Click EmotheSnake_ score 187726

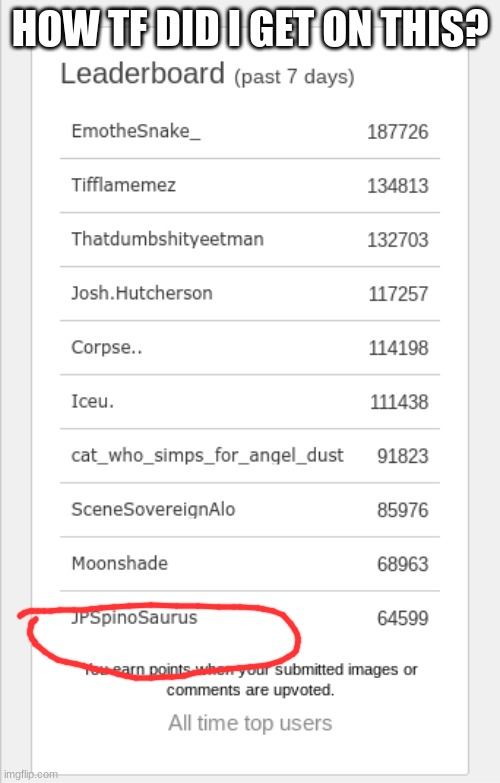tap(398, 132)
